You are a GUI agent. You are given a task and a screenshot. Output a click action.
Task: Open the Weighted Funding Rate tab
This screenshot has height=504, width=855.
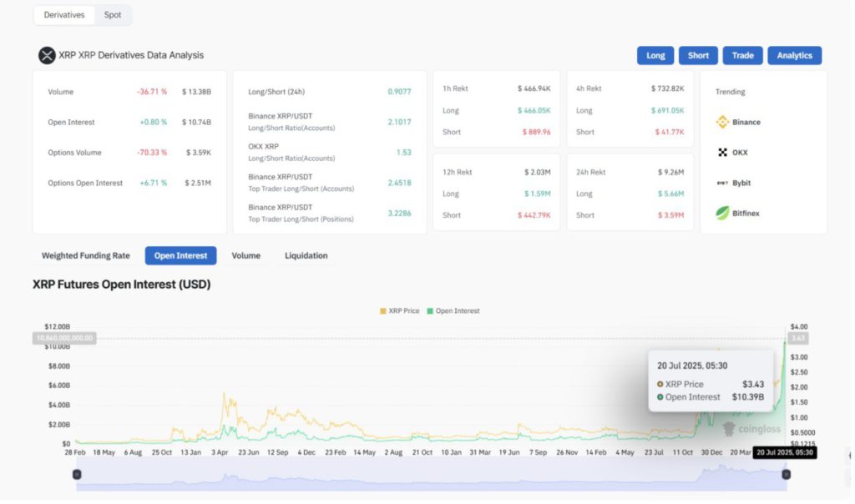coord(88,255)
